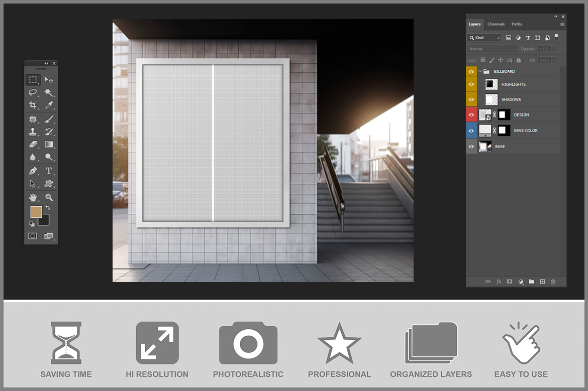This screenshot has height=391, width=588.
Task: Pick the Eyedropper tool
Action: [x=49, y=105]
